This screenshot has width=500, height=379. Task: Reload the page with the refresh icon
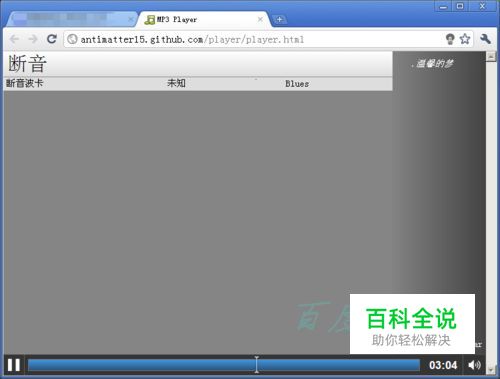click(52, 39)
